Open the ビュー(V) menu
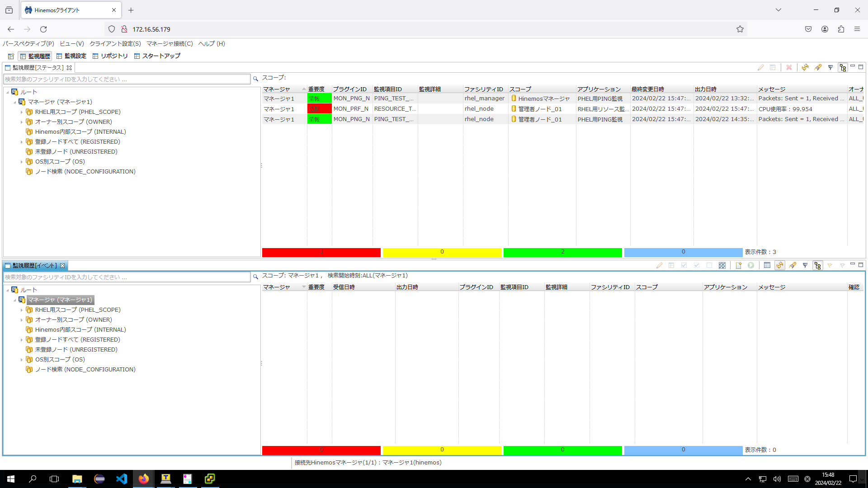 [72, 43]
